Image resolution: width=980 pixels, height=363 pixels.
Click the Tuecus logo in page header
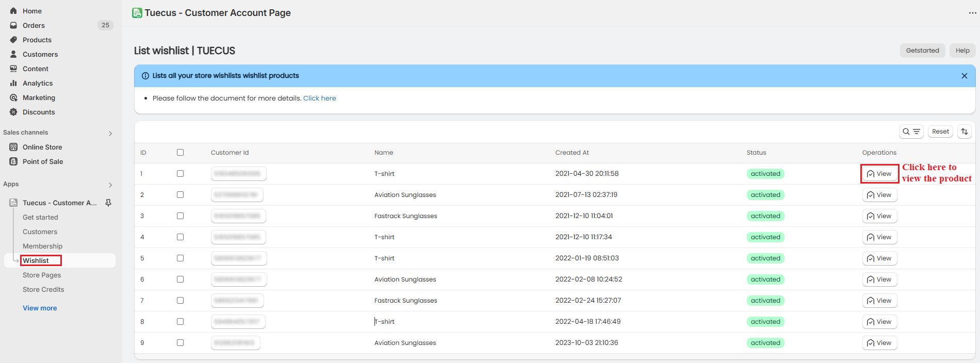137,13
